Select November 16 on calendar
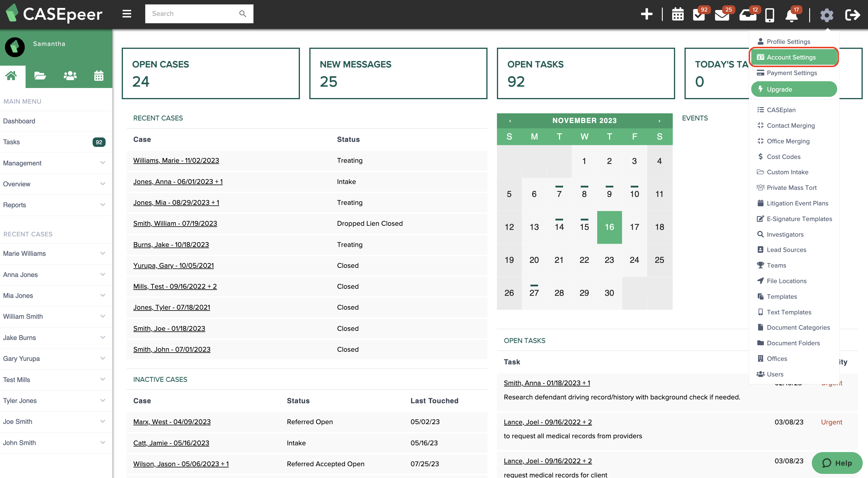Image resolution: width=868 pixels, height=478 pixels. click(x=609, y=227)
